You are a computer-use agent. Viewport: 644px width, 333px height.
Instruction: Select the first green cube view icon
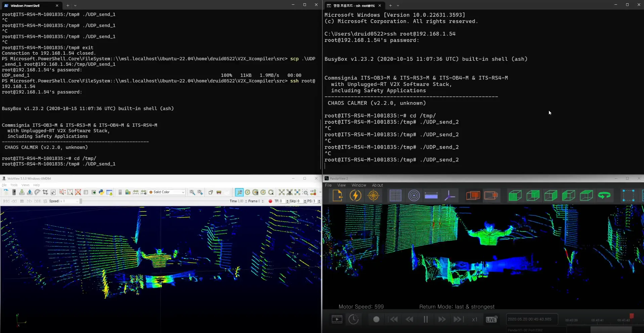click(515, 195)
